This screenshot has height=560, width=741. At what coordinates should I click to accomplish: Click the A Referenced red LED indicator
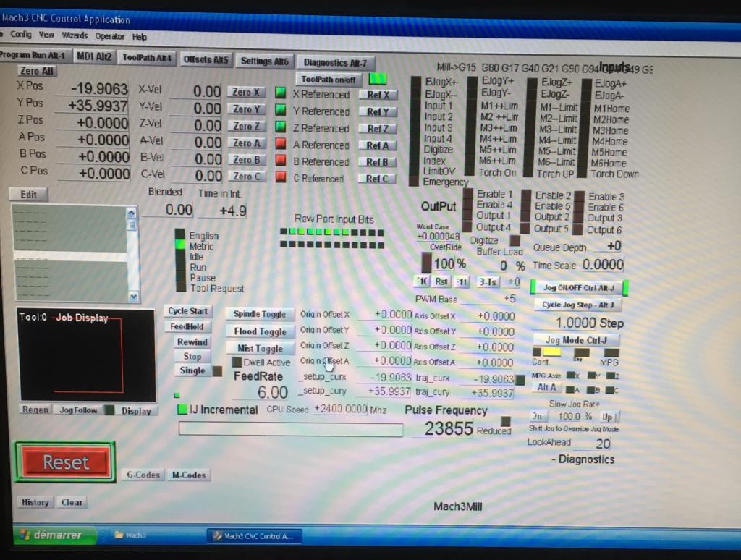point(281,143)
